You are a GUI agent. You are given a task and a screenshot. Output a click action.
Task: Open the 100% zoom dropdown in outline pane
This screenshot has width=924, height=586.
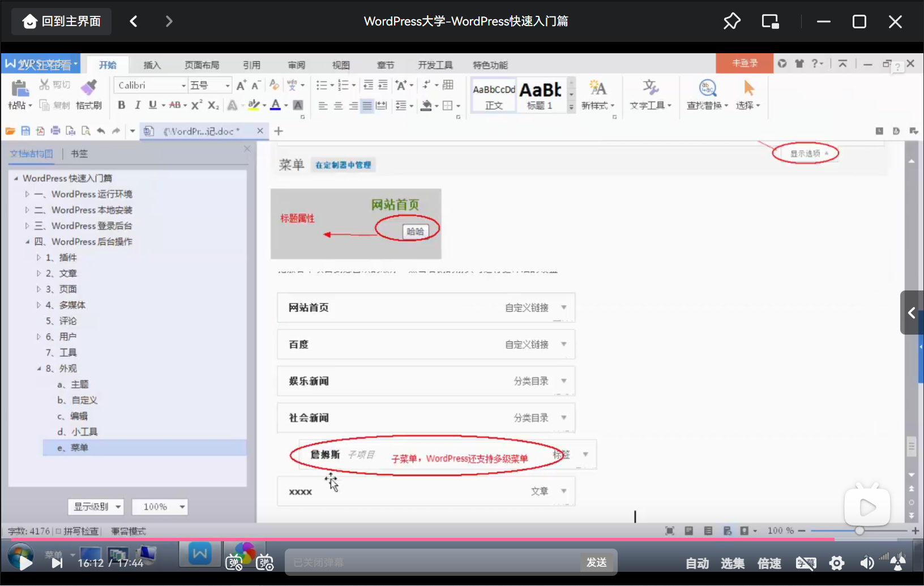pyautogui.click(x=160, y=507)
